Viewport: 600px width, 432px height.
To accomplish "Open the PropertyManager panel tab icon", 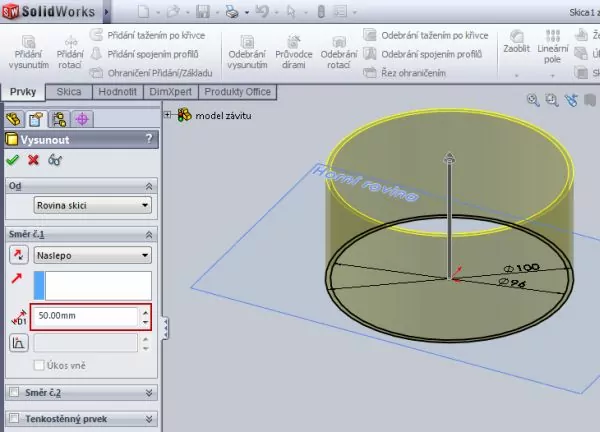I will (36, 118).
